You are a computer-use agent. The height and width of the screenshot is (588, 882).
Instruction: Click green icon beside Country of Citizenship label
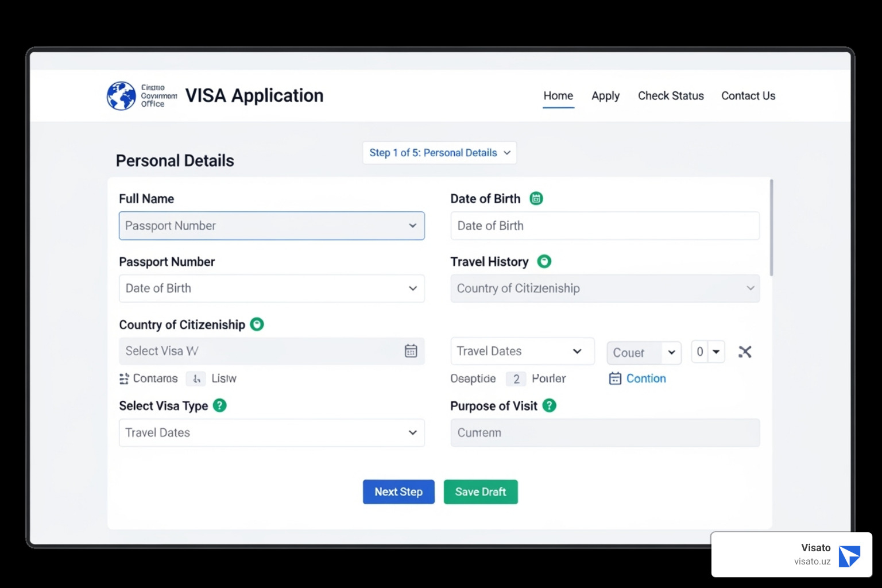(257, 324)
